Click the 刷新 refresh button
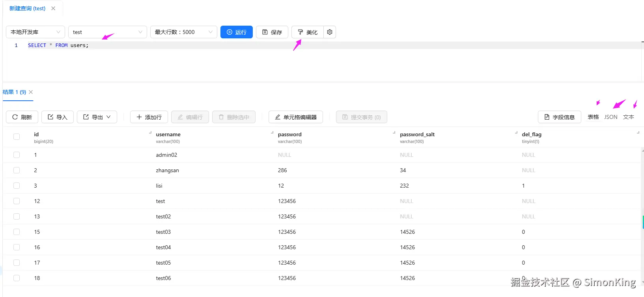 [22, 117]
